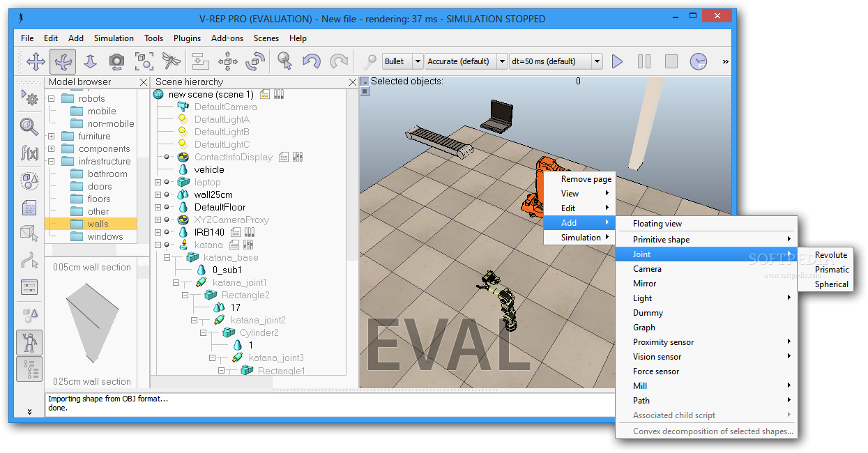Click the object shift toolbar icon
This screenshot has width=868, height=453.
200,61
